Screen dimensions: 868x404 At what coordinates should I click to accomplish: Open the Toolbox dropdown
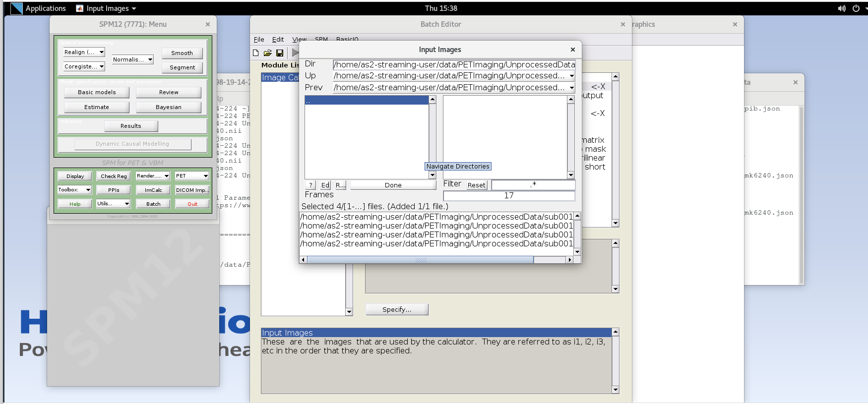click(74, 190)
